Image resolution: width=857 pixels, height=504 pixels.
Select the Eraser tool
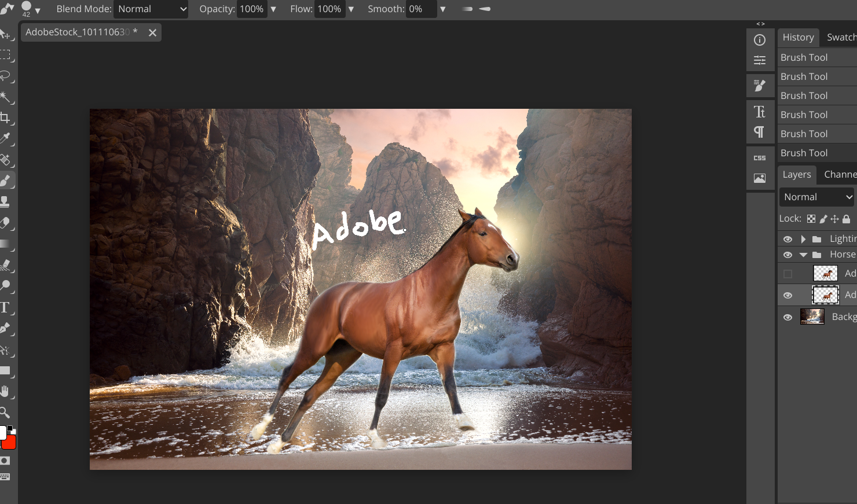point(6,223)
